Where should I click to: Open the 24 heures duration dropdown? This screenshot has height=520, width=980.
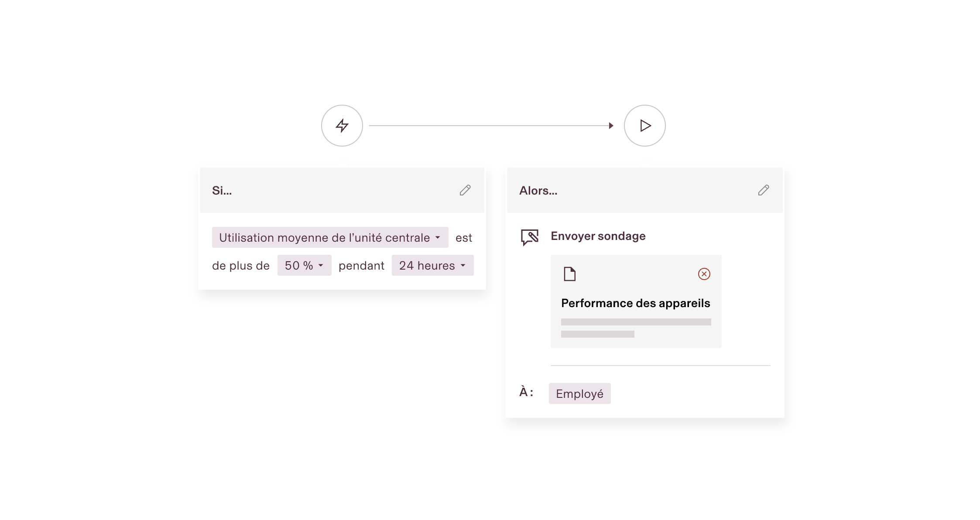click(432, 265)
